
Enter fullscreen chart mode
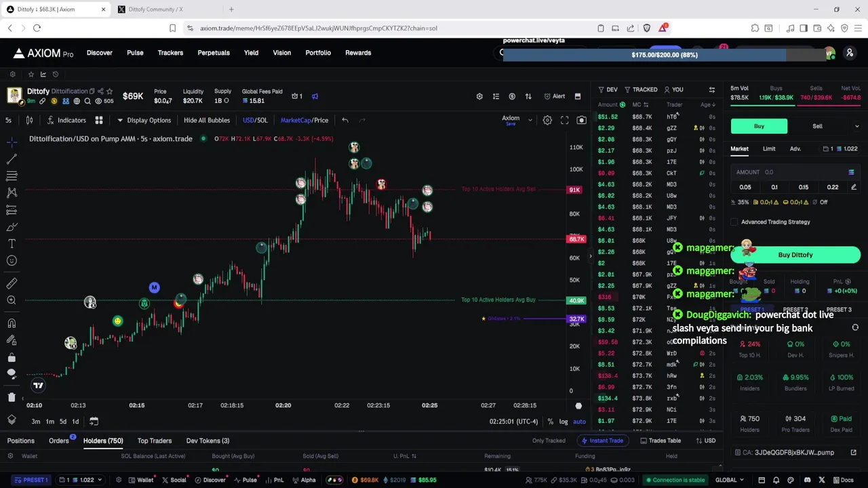(564, 120)
